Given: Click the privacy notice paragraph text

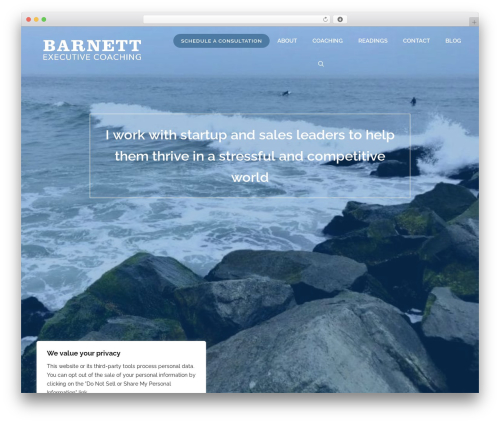Looking at the screenshot, I should tap(121, 379).
